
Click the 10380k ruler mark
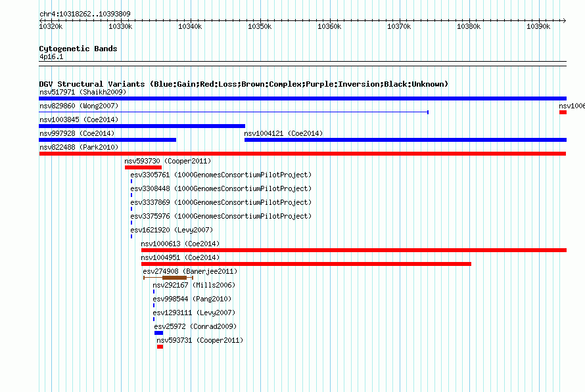pos(469,26)
